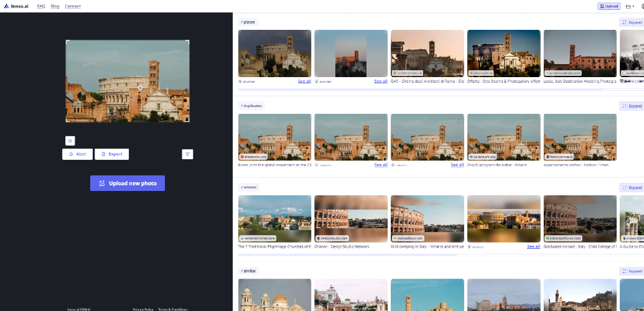
Task: Open the fashiontimes.it duplicate thumbnail
Action: click(x=580, y=137)
